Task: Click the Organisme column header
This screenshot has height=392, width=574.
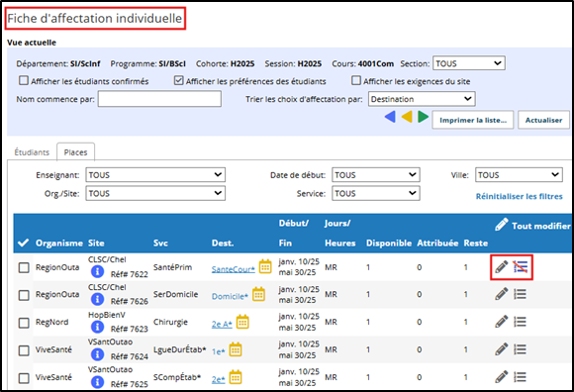Action: pos(59,244)
